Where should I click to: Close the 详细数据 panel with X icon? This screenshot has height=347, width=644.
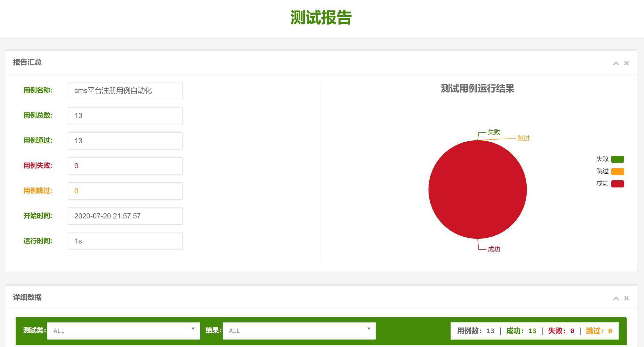[x=626, y=298]
